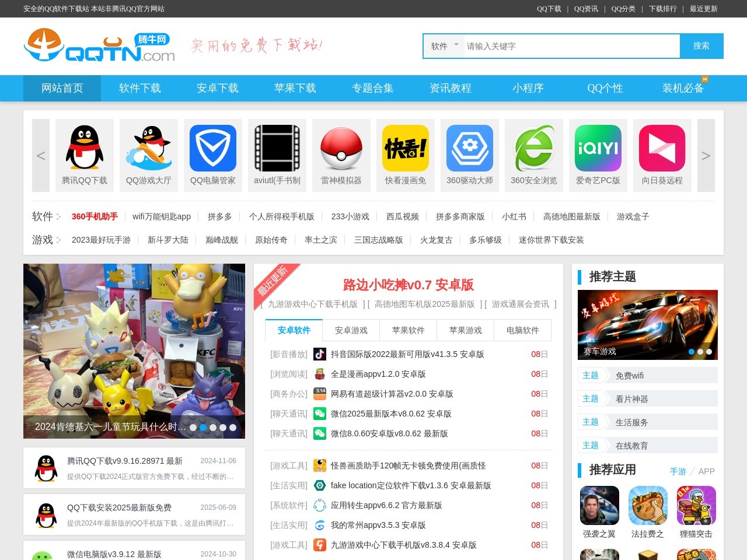The height and width of the screenshot is (560, 747).
Task: Click the WeChat icon beside 微信2025最新版本
Action: coord(319,414)
